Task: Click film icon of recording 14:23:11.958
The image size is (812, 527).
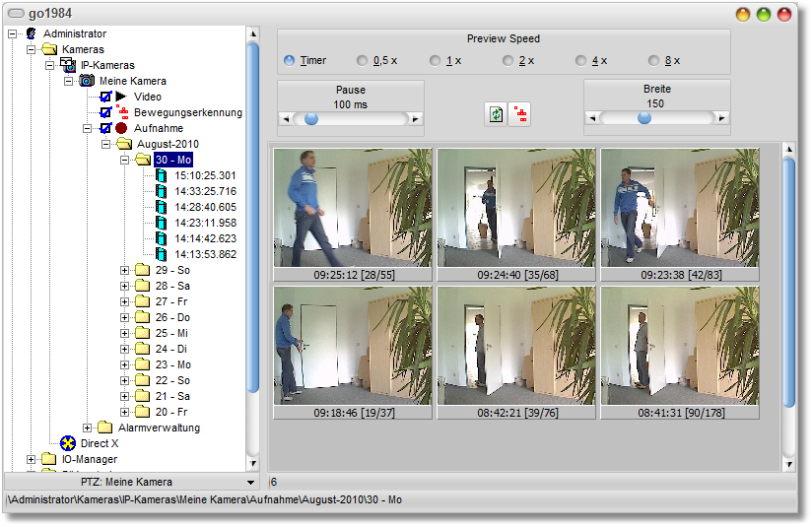Action: coord(162,223)
